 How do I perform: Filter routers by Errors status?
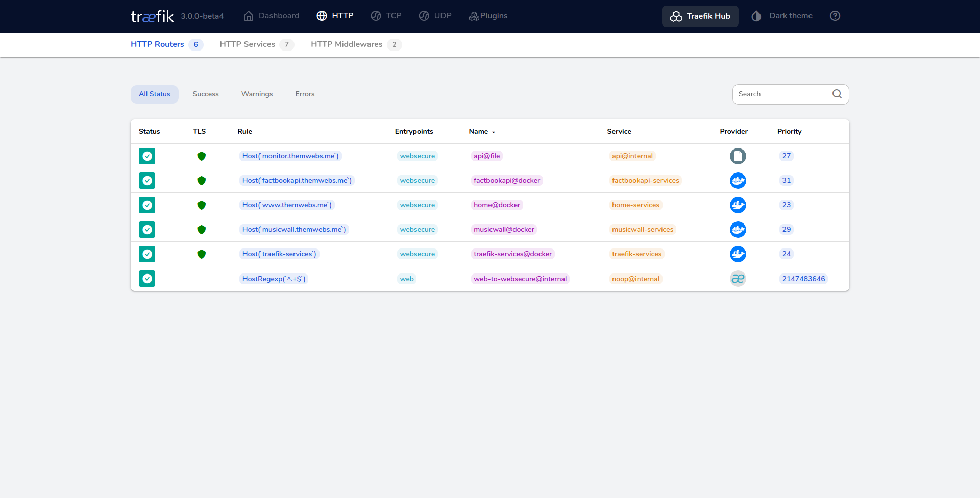(305, 94)
